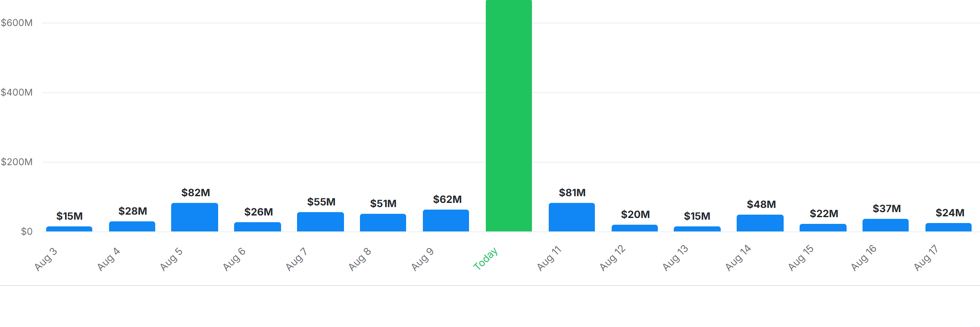Click the $15M value above Aug 13
This screenshot has height=327, width=980.
(x=697, y=216)
